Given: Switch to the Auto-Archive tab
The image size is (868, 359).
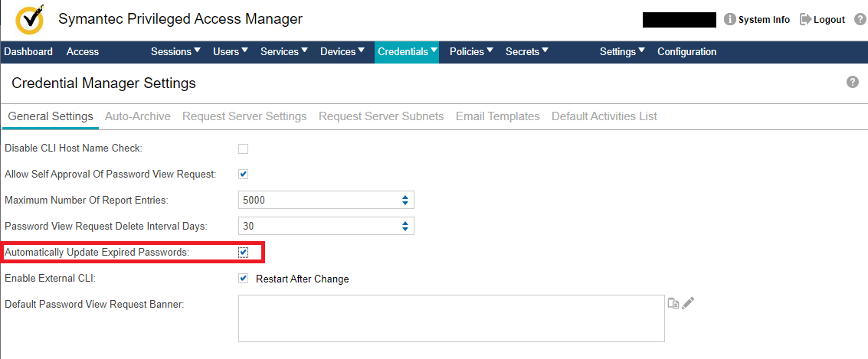Looking at the screenshot, I should (x=137, y=116).
